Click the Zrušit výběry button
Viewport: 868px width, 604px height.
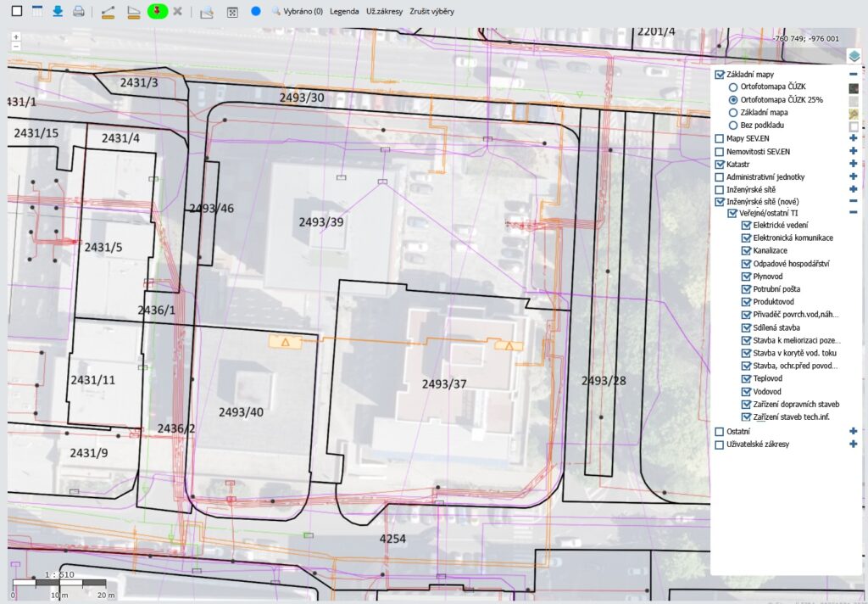432,12
